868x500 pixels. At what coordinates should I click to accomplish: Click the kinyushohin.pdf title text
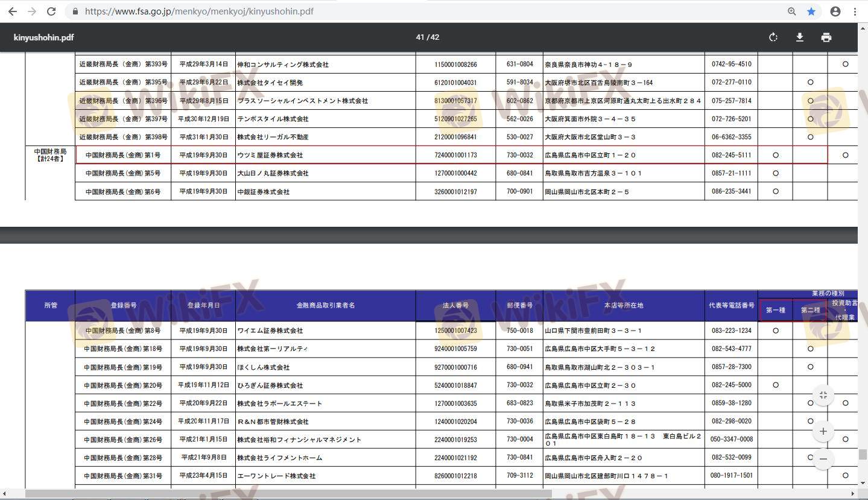[x=43, y=37]
